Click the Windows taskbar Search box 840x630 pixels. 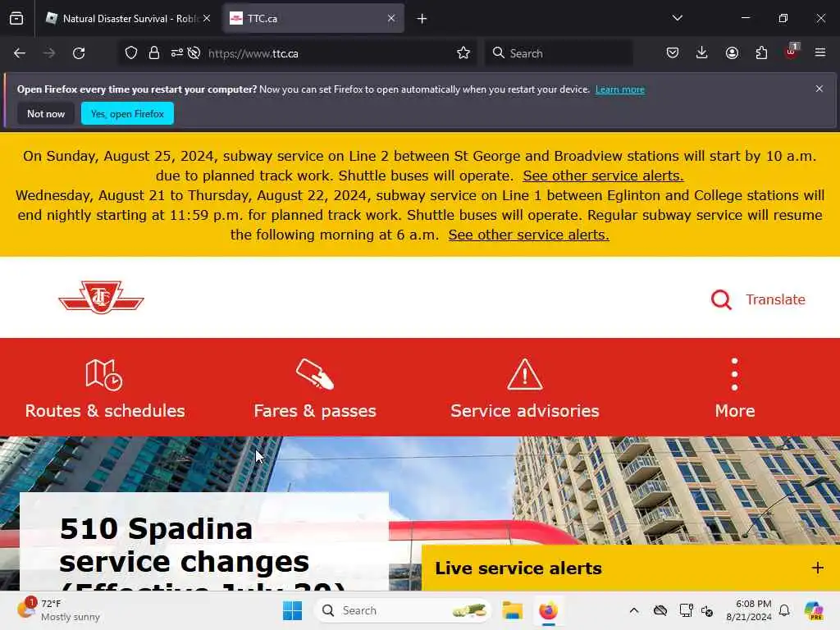pyautogui.click(x=402, y=610)
